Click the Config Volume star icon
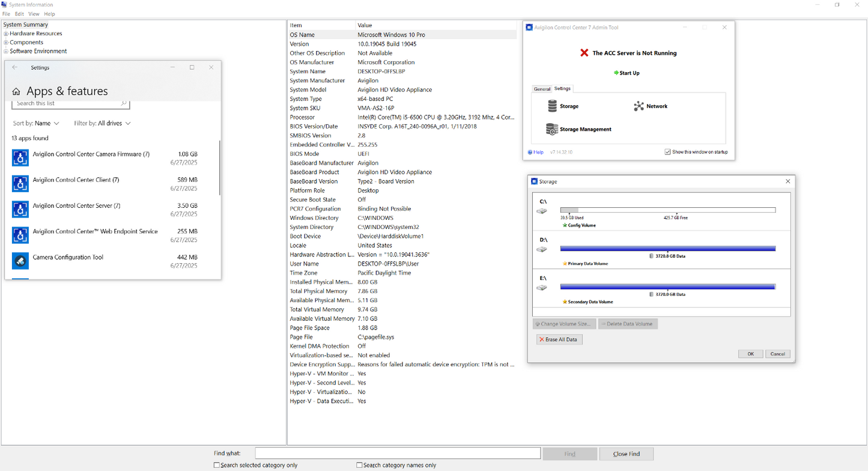The image size is (868, 471). coord(565,225)
